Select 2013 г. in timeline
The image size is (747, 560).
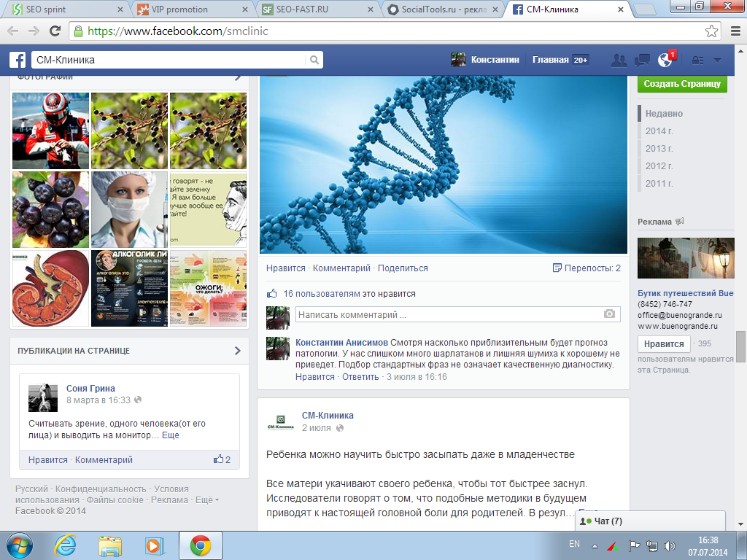click(659, 149)
